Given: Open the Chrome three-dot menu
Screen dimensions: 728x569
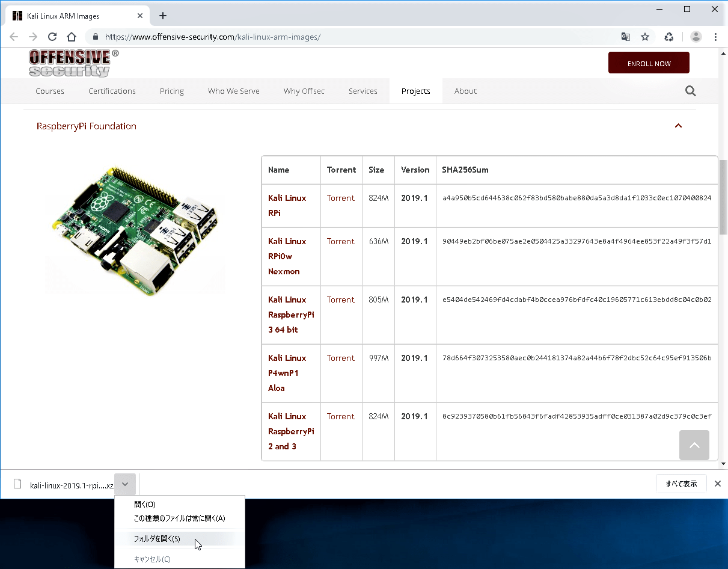Looking at the screenshot, I should [x=715, y=37].
